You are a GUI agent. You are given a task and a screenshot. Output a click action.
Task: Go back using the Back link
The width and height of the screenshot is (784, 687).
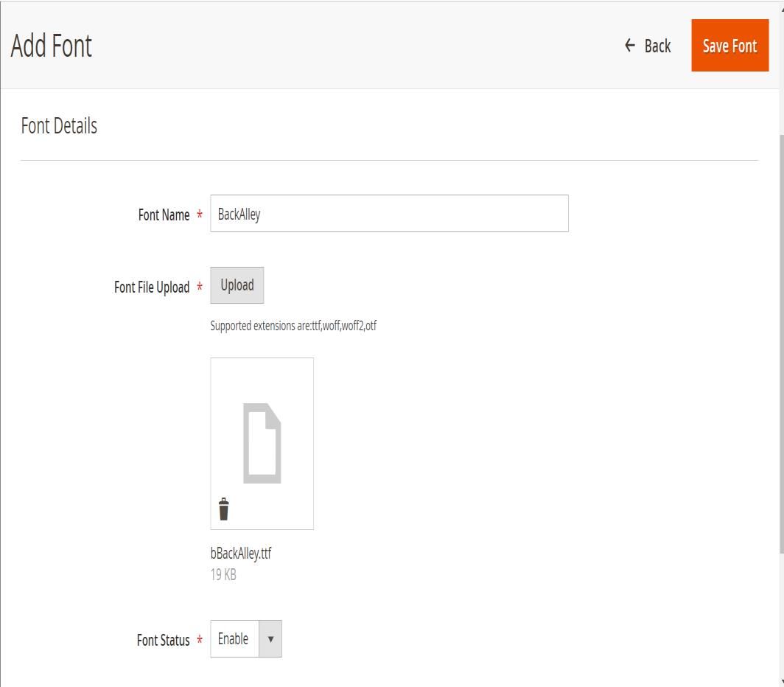648,46
